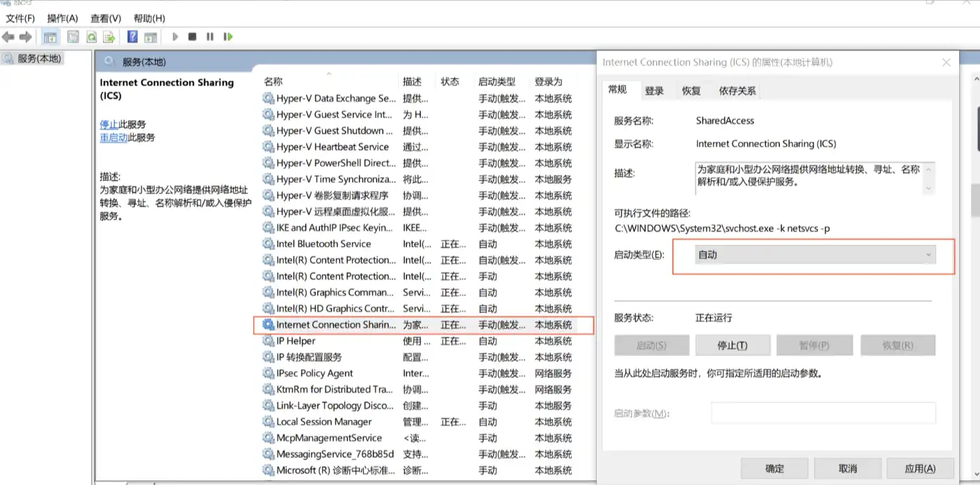Screen dimensions: 980x485
Task: Click the 启动参数 input field
Action: 824,413
